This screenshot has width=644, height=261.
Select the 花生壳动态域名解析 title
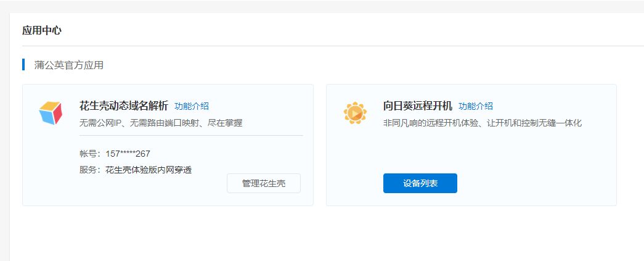pos(124,106)
